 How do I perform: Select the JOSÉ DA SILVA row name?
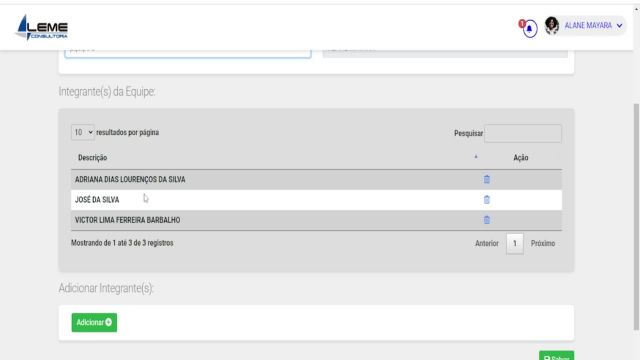point(97,200)
